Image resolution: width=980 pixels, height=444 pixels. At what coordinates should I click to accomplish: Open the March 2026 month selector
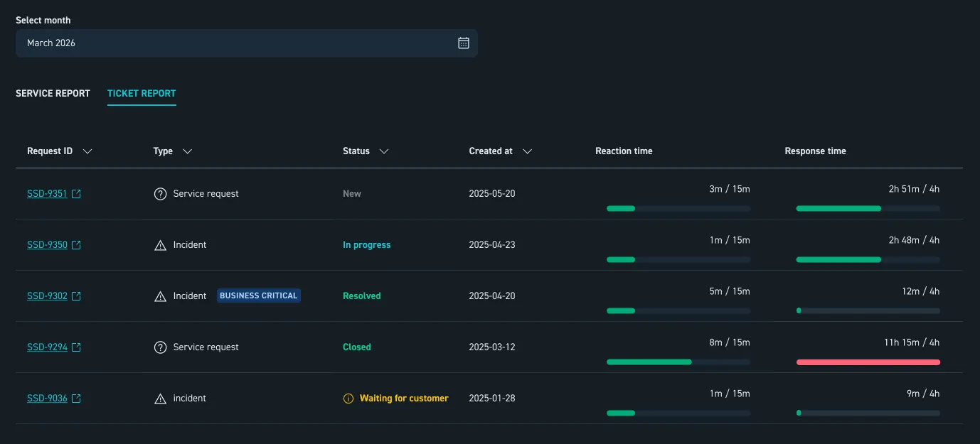point(247,43)
